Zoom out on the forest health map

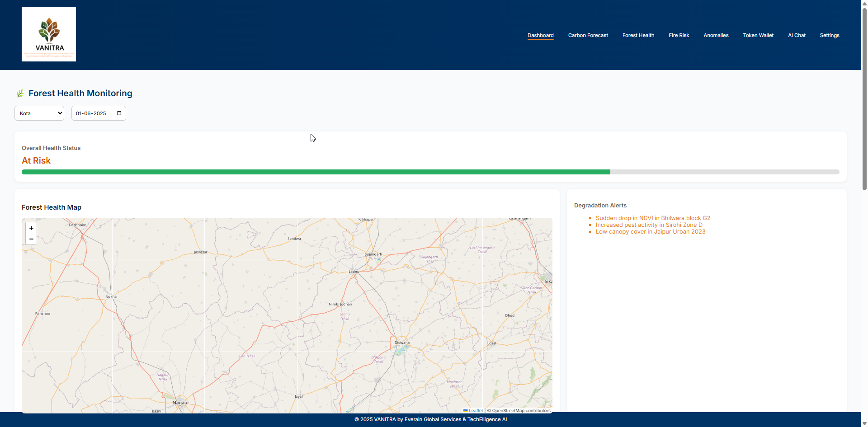[31, 239]
